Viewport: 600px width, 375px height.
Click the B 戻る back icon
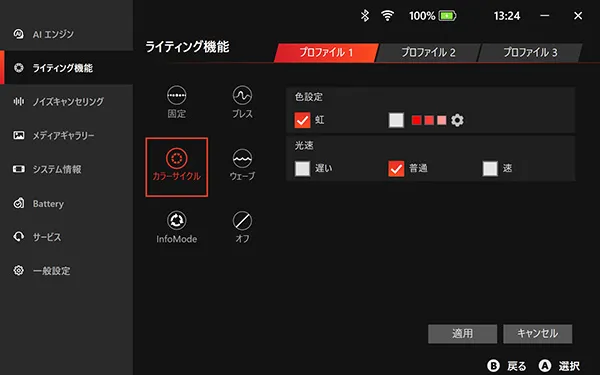[493, 365]
